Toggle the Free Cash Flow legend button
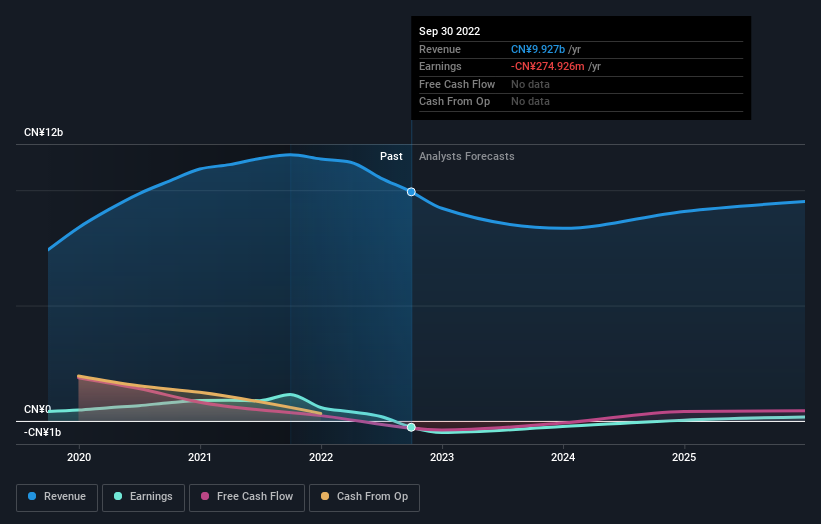This screenshot has width=821, height=524. (x=247, y=497)
